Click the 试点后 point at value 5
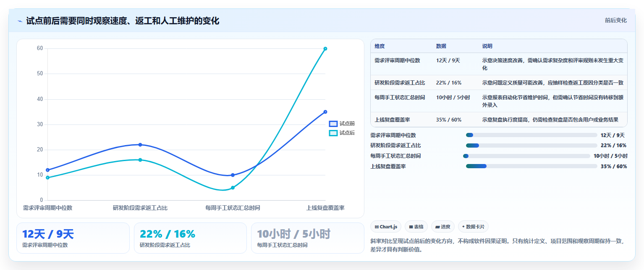The width and height of the screenshot is (644, 270). (233, 188)
